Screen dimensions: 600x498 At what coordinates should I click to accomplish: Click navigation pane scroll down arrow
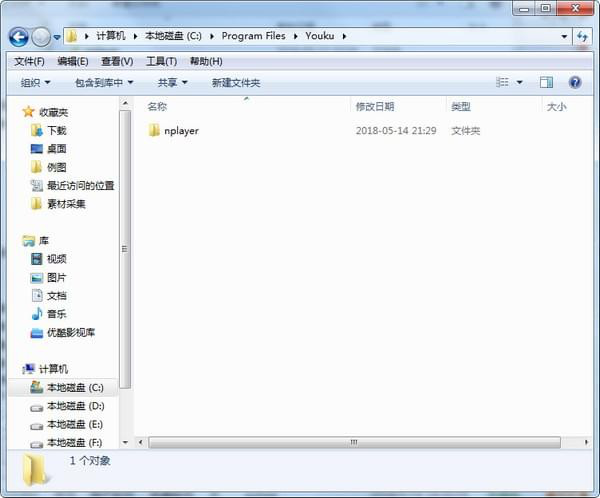[x=125, y=442]
